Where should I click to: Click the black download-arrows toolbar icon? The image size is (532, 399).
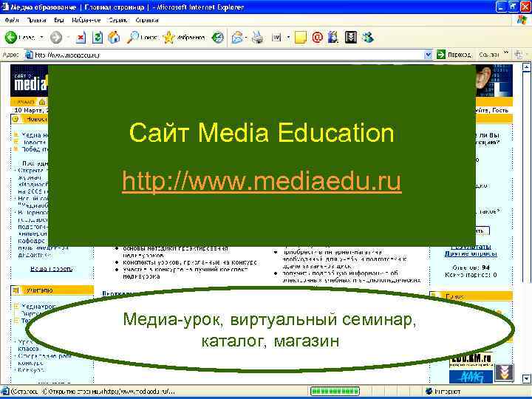coord(351,38)
